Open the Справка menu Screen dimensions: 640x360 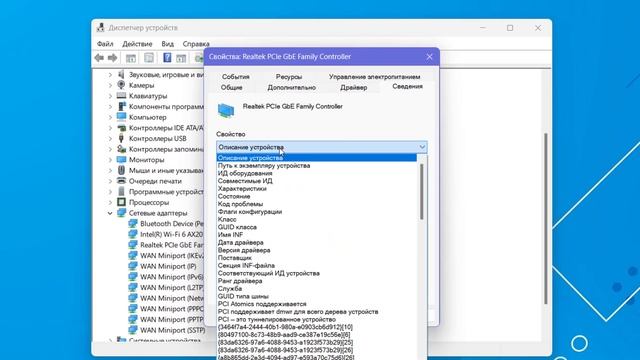(196, 44)
